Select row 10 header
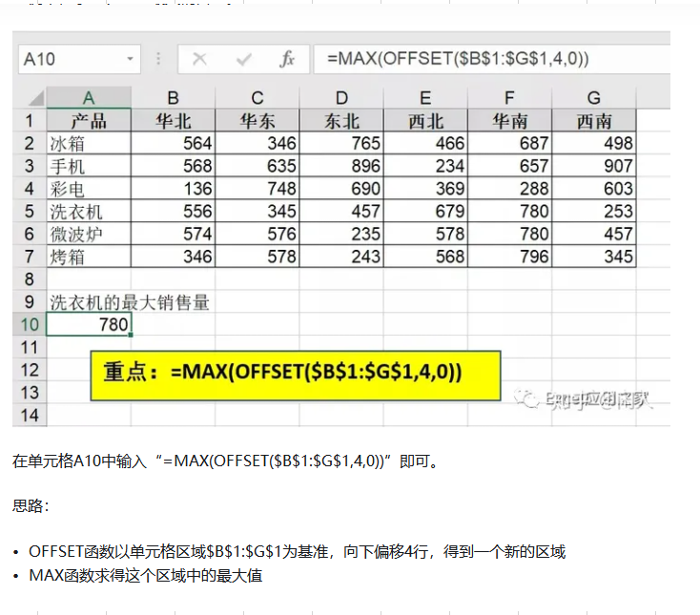This screenshot has height=615, width=700. pos(30,325)
